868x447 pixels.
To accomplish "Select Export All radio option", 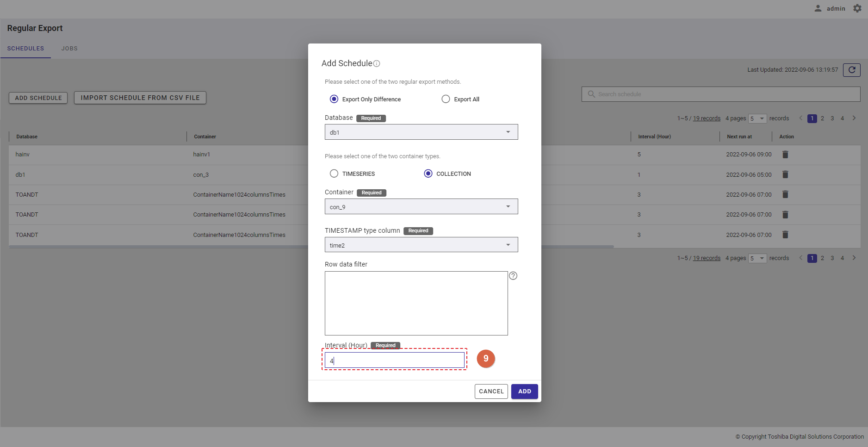I will click(x=446, y=99).
